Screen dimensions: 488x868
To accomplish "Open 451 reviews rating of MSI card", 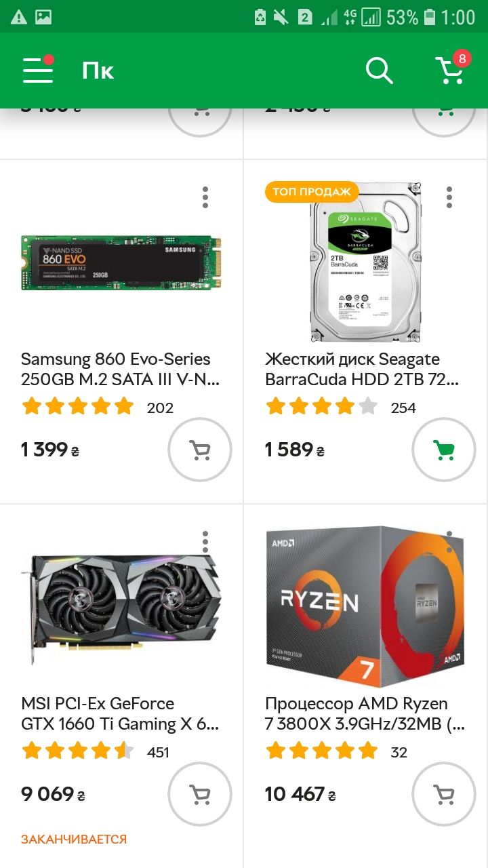I will 95,751.
